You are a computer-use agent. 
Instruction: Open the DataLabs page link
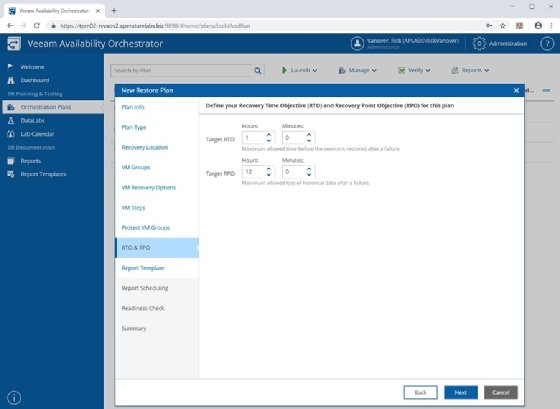32,121
